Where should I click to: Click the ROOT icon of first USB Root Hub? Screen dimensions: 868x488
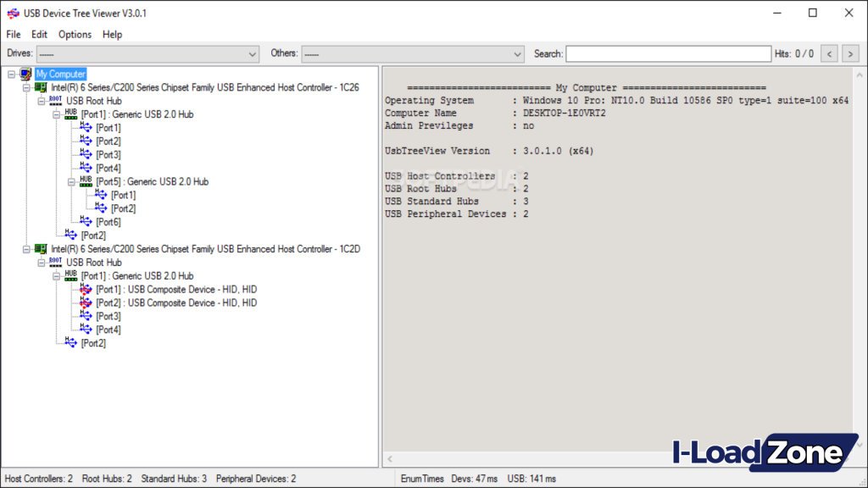54,101
